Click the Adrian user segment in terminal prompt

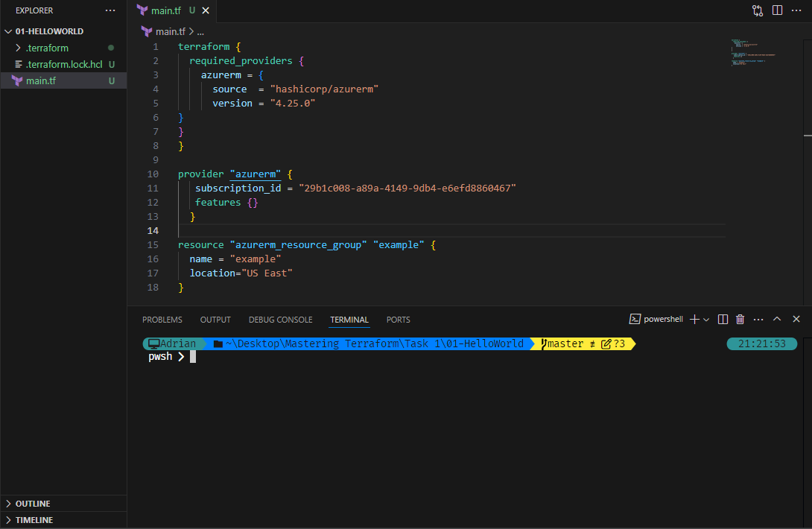pos(172,343)
